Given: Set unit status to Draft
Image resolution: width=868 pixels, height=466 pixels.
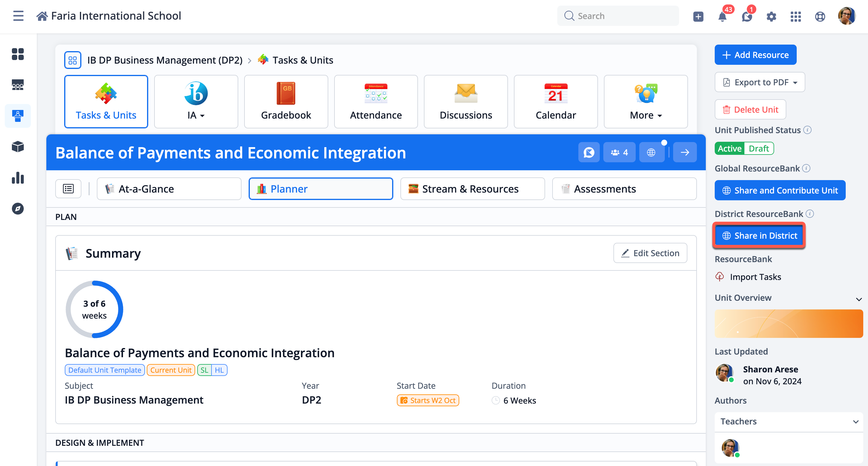Looking at the screenshot, I should coord(758,148).
